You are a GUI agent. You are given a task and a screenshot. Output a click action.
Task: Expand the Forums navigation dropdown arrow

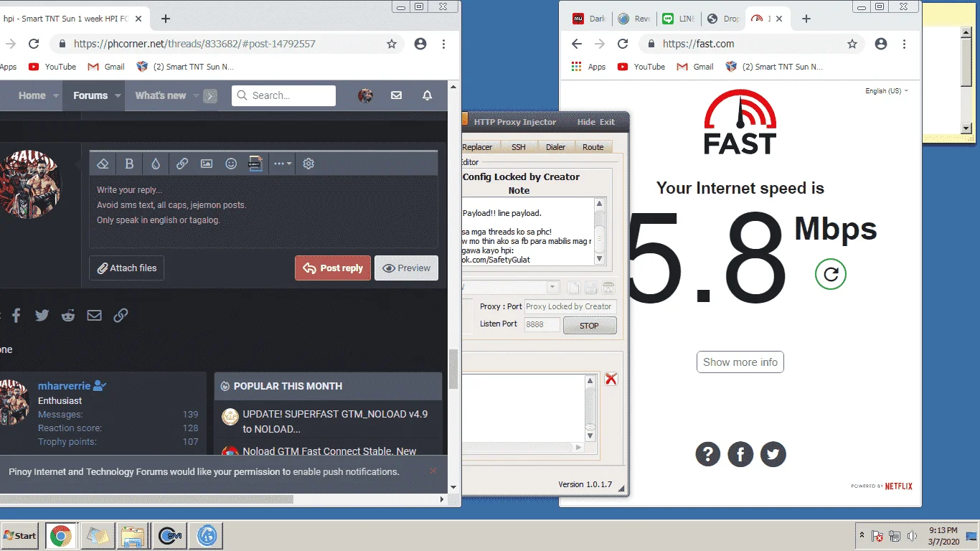coord(118,95)
